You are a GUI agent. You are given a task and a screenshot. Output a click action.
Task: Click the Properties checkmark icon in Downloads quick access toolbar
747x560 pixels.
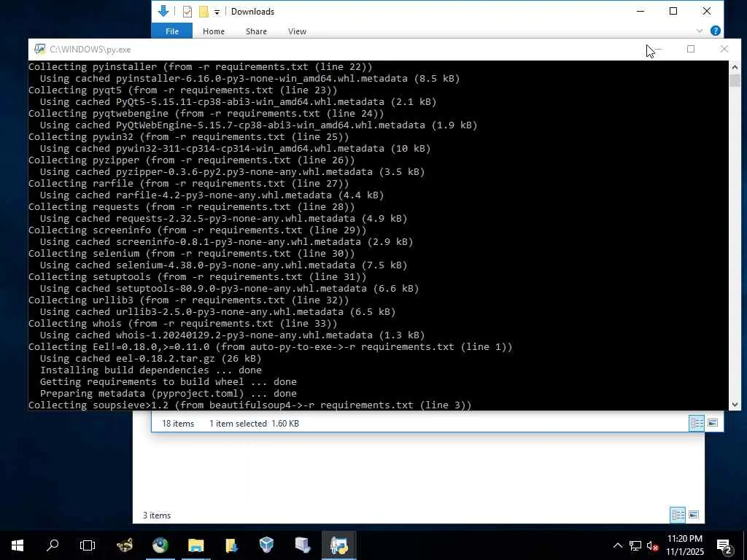187,12
